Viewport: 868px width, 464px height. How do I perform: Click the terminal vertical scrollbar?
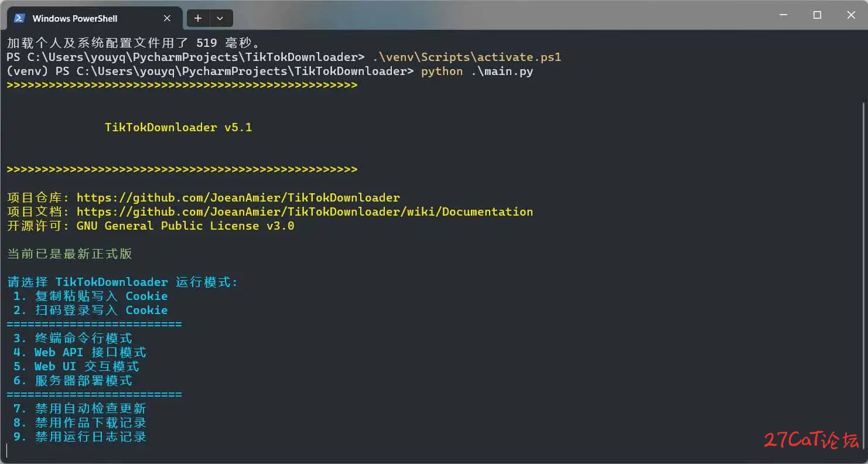pyautogui.click(x=863, y=275)
